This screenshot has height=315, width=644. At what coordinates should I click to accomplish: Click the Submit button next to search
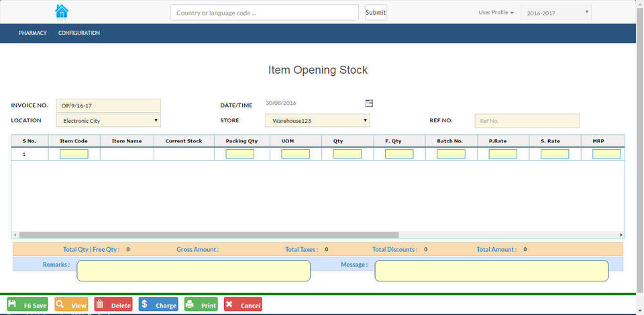[x=376, y=12]
